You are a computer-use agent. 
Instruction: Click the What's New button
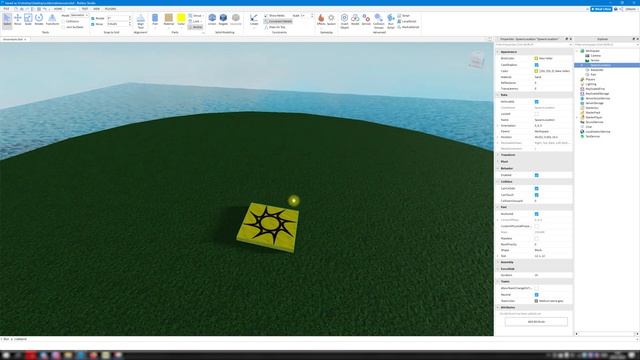(x=601, y=9)
